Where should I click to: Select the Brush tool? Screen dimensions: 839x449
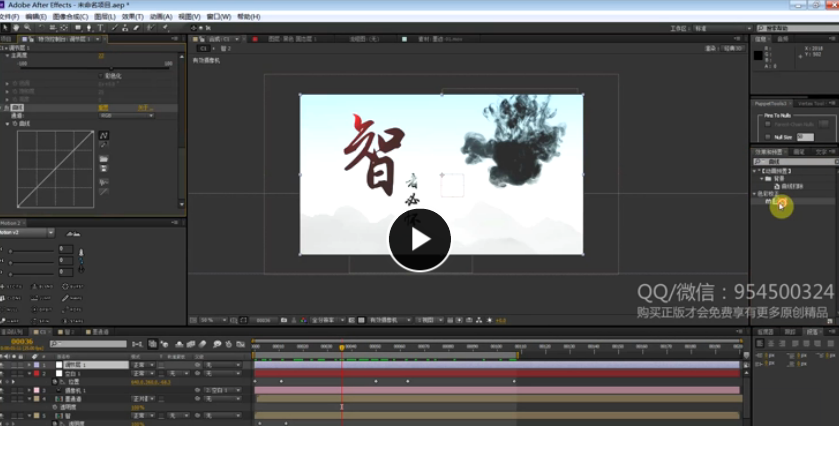(114, 28)
